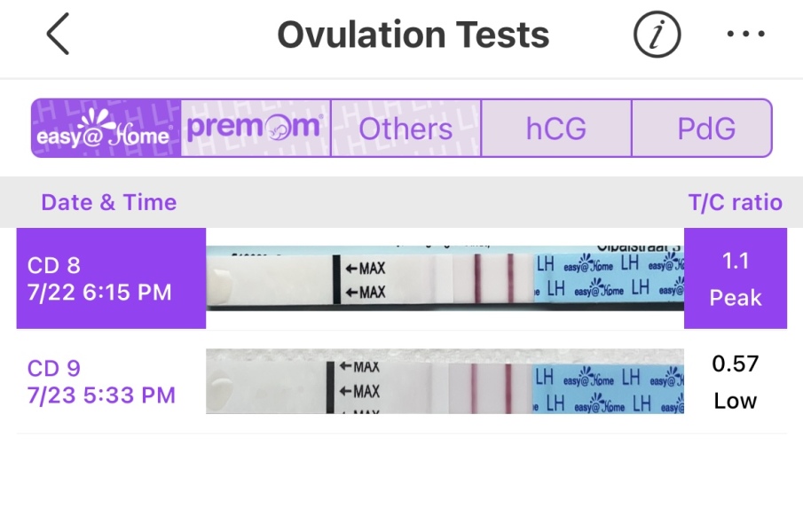Open the CD 8 test strip photo

coord(445,278)
